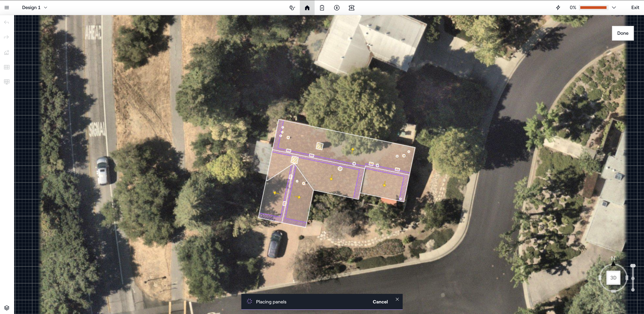
Task: Toggle the 3D view button
Action: tap(613, 278)
